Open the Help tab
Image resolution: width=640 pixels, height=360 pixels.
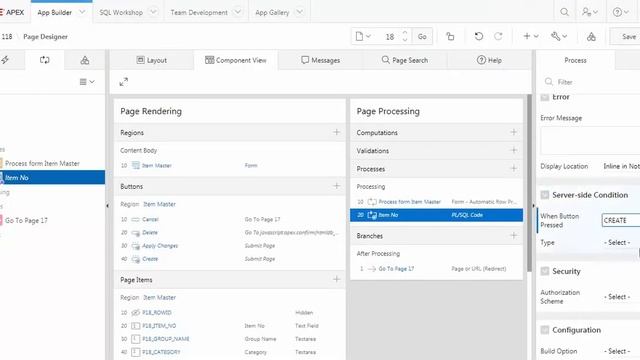pos(489,60)
